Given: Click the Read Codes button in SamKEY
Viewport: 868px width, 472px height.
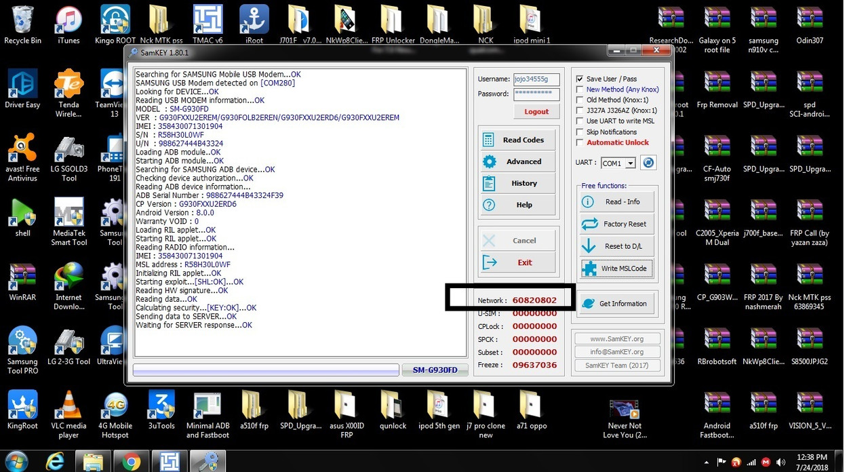Looking at the screenshot, I should [518, 140].
